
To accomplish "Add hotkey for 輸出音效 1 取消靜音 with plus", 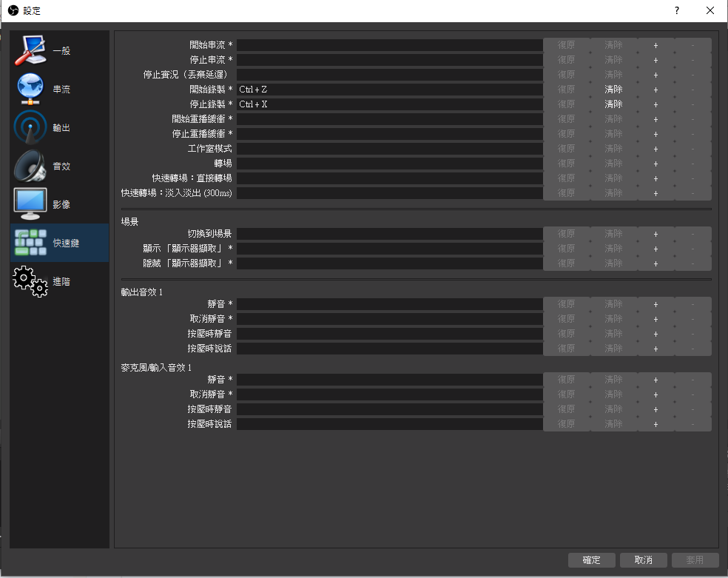I will [655, 320].
